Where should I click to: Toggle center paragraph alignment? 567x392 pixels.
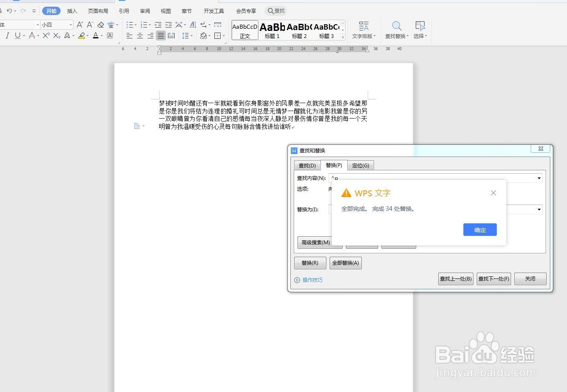click(140, 35)
